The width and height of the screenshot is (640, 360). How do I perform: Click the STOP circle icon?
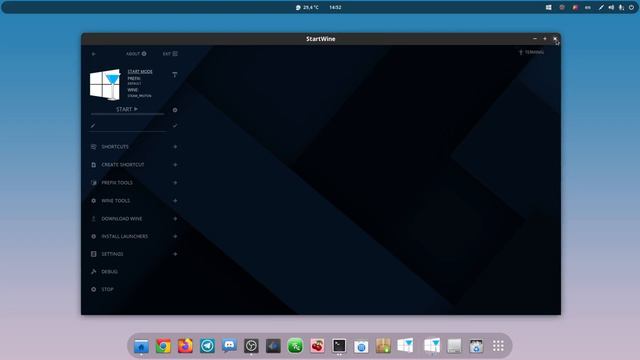[x=93, y=289]
